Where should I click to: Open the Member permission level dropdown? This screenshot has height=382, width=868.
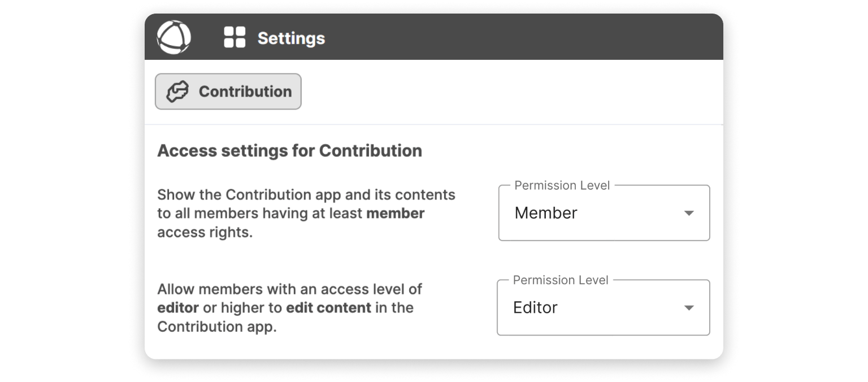click(x=604, y=213)
